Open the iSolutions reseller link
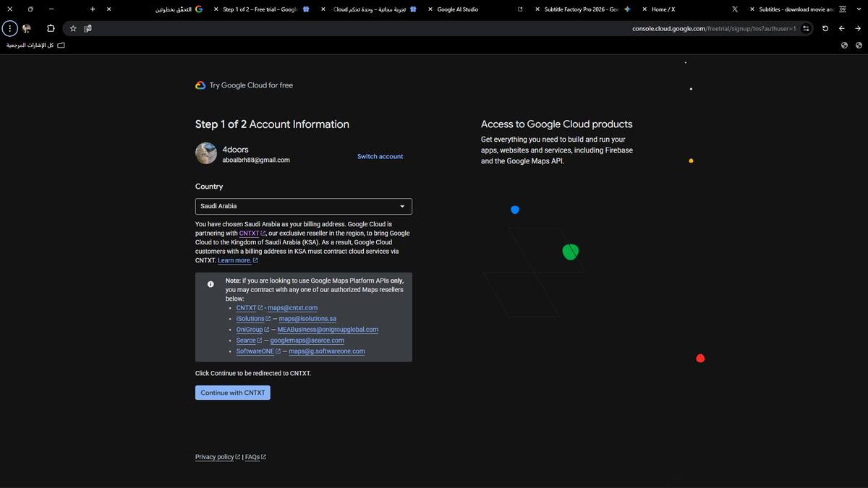 pos(253,319)
